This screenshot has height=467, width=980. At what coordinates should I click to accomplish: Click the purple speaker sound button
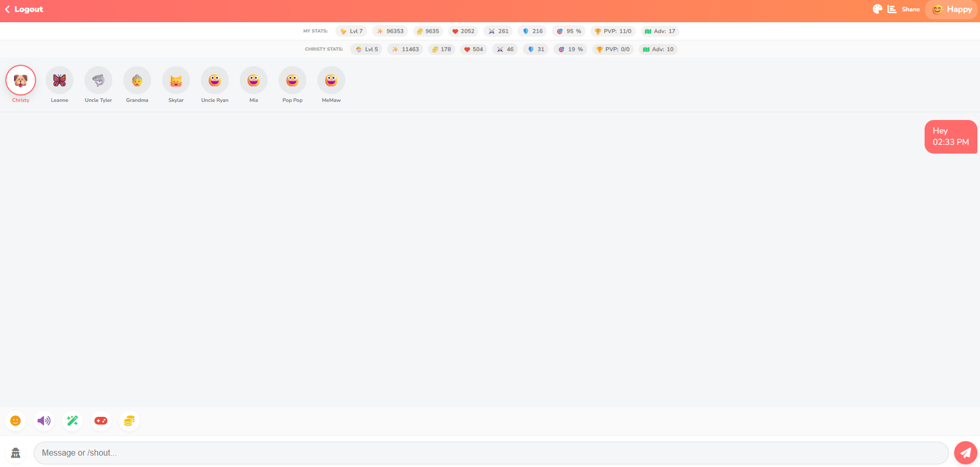click(x=44, y=420)
